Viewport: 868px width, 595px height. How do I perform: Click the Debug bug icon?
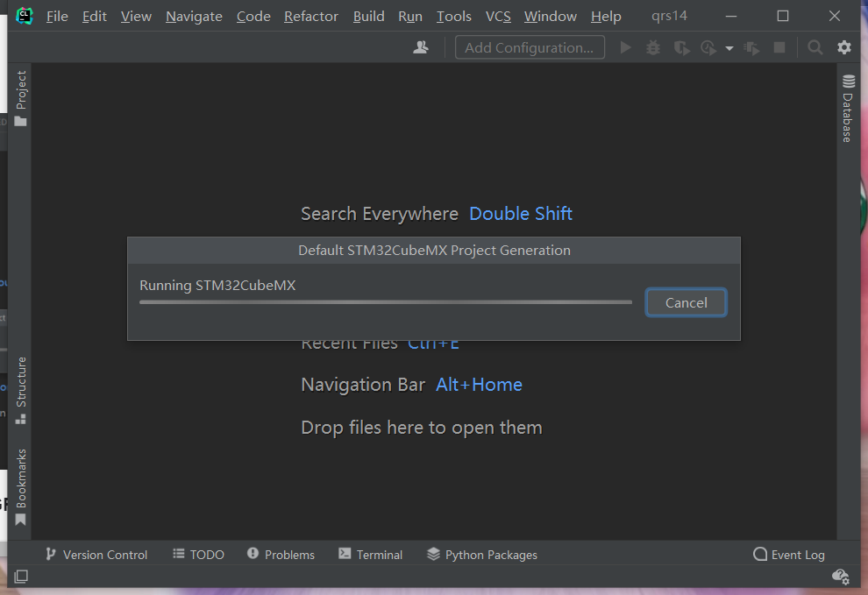(653, 47)
